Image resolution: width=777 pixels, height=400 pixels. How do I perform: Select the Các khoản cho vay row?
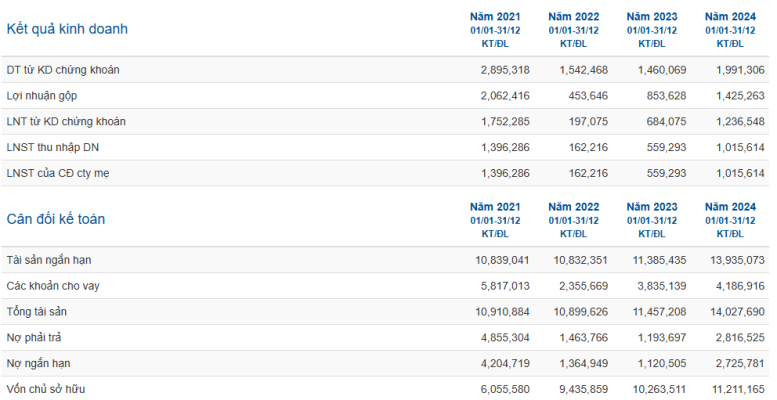click(386, 286)
